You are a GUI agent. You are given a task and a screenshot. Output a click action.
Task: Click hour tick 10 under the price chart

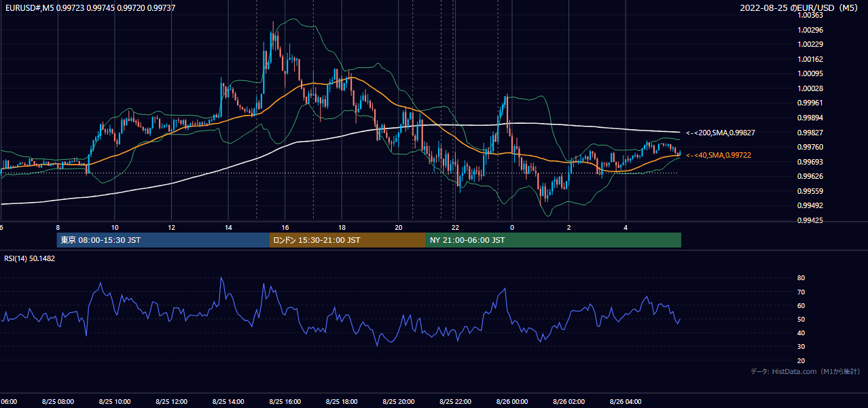[x=115, y=227]
